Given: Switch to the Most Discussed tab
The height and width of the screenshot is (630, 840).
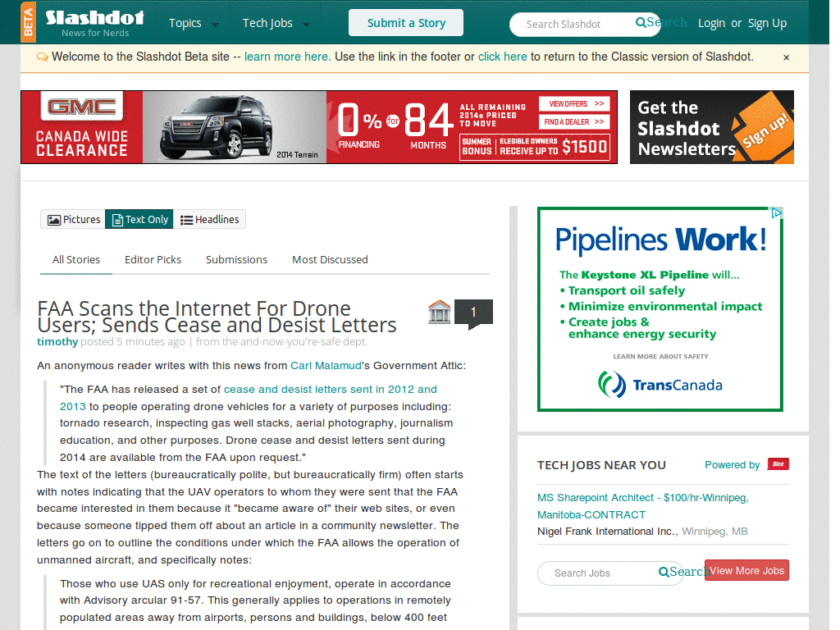Looking at the screenshot, I should 330,259.
